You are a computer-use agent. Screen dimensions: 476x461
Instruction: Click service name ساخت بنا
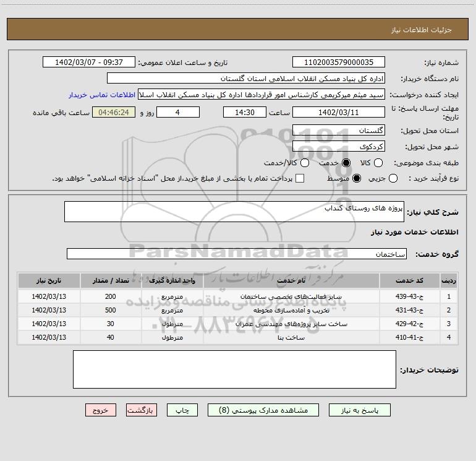tap(291, 337)
